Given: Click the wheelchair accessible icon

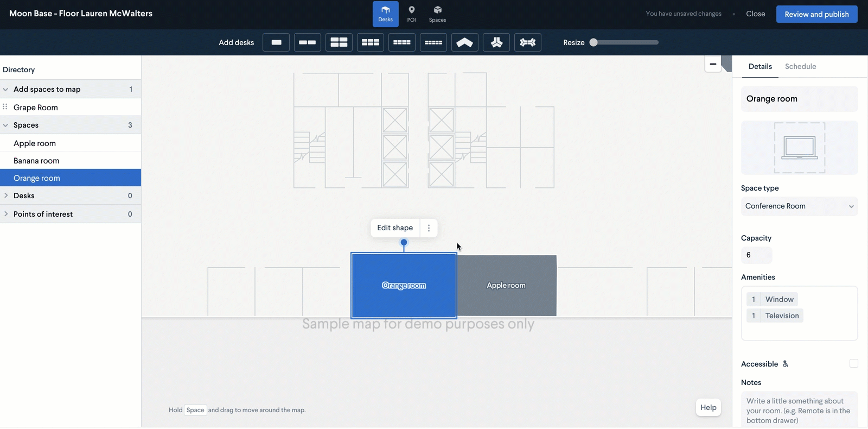Looking at the screenshot, I should pos(785,364).
